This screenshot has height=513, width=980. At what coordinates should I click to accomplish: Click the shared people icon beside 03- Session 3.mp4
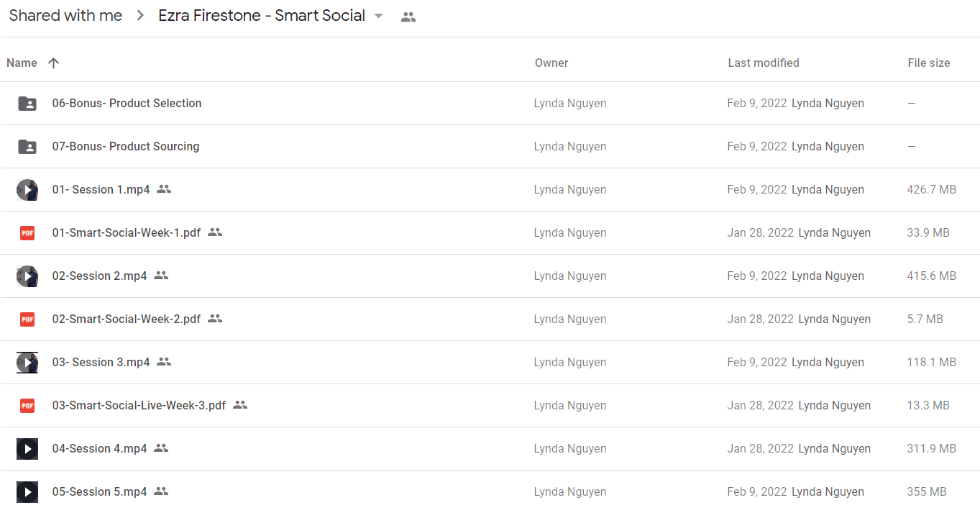tap(164, 362)
